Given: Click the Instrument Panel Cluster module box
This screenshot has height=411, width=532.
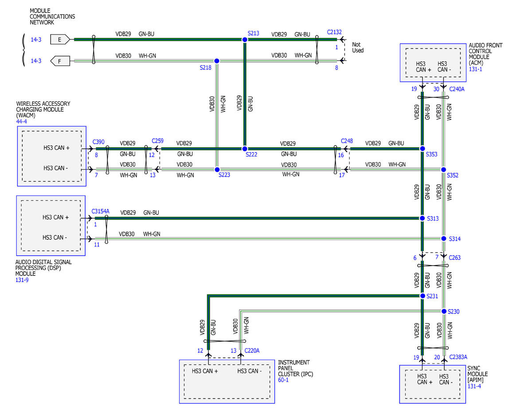Looking at the screenshot, I should pyautogui.click(x=227, y=381).
